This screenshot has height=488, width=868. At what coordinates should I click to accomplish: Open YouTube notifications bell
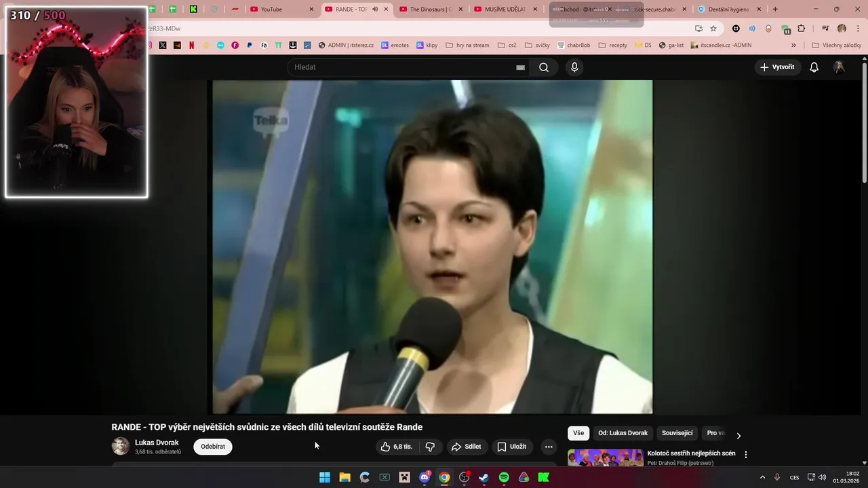point(814,67)
